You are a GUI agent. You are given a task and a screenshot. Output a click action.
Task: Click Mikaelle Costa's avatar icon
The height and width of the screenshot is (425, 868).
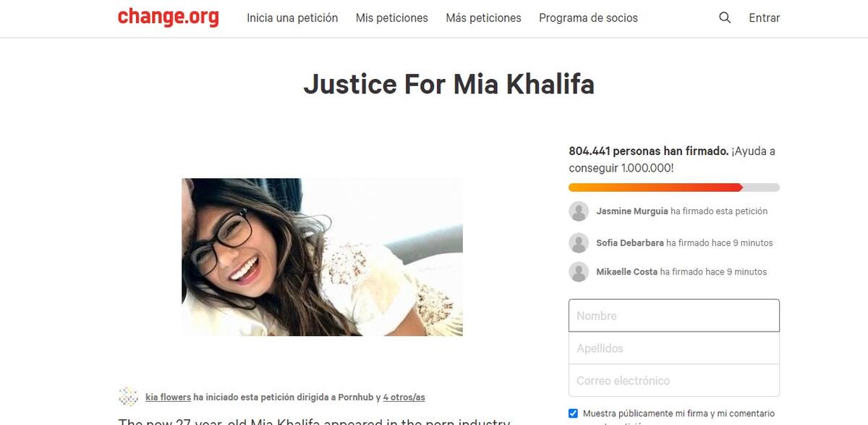(579, 272)
